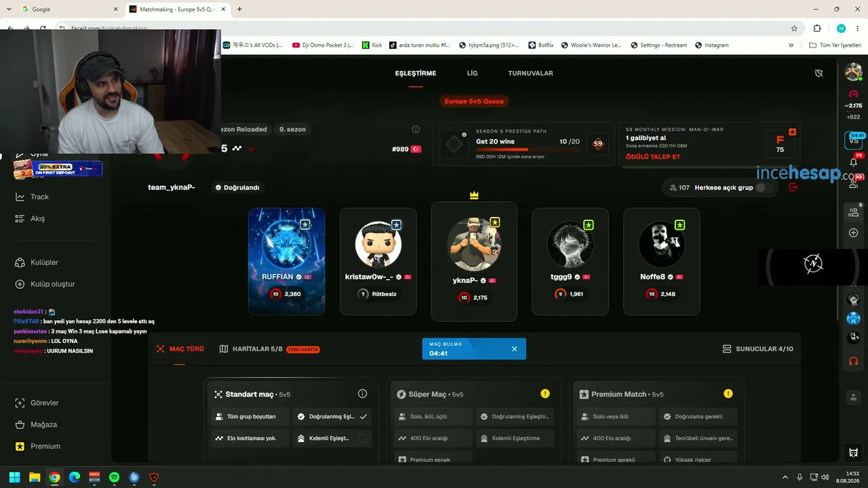This screenshot has height=488, width=868.
Task: Open the new tab plus button
Action: (x=239, y=9)
